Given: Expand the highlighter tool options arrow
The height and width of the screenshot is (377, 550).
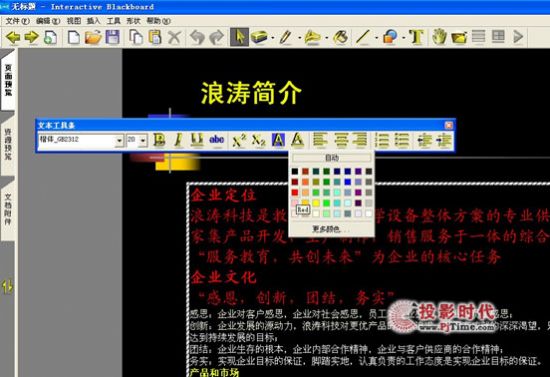Looking at the screenshot, I should [327, 38].
